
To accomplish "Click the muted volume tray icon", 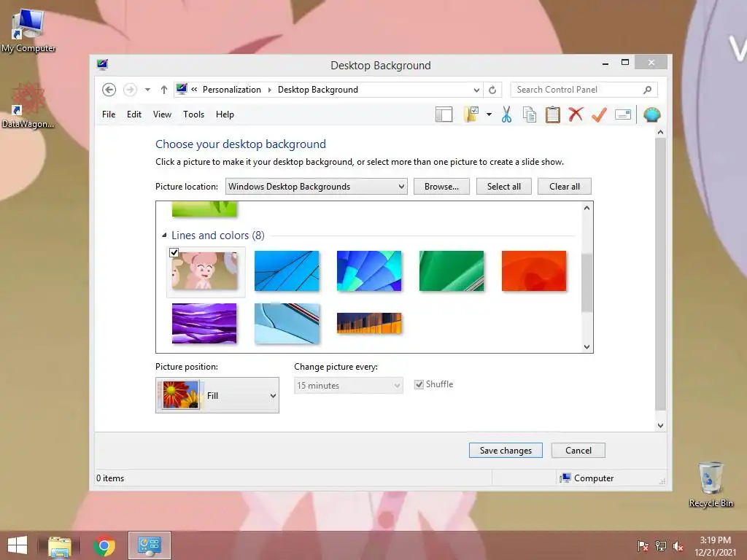I will point(678,546).
